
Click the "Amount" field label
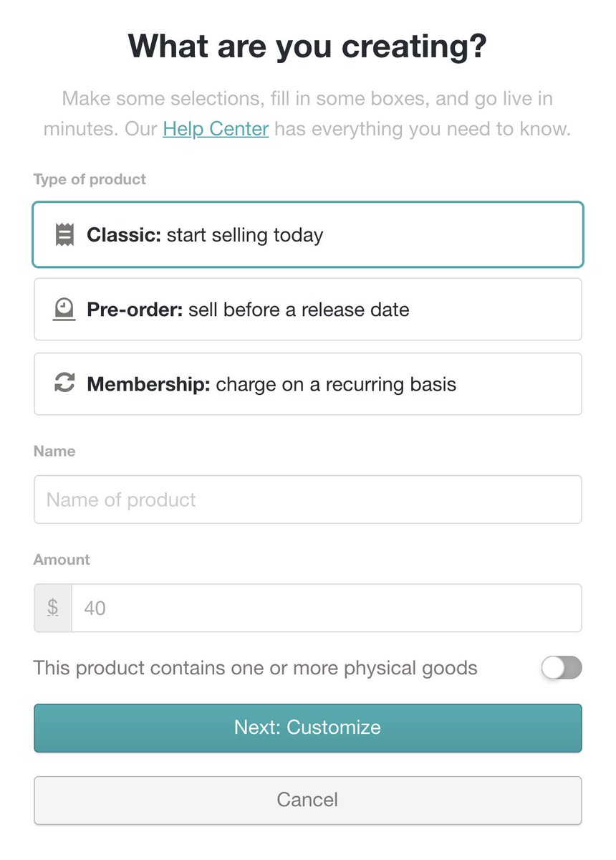click(x=62, y=559)
